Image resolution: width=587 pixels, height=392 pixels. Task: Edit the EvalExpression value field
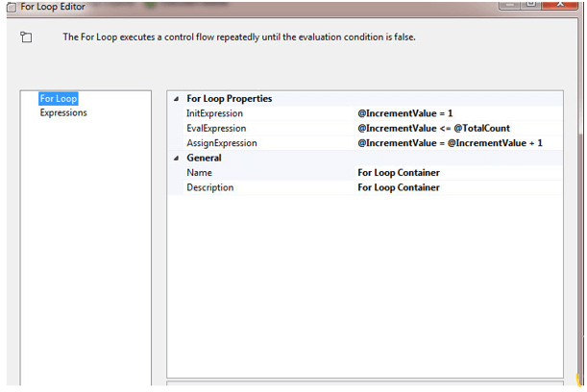[x=433, y=128]
